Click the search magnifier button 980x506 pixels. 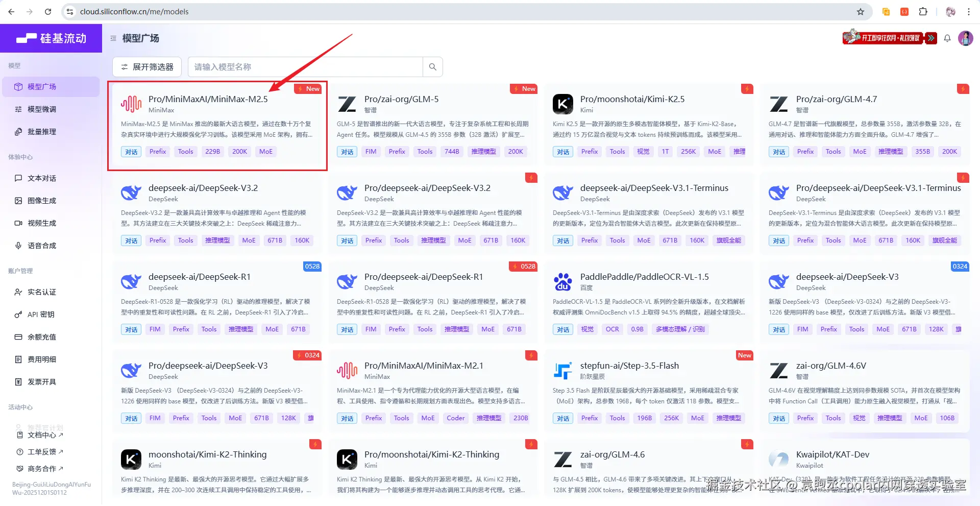tap(432, 67)
